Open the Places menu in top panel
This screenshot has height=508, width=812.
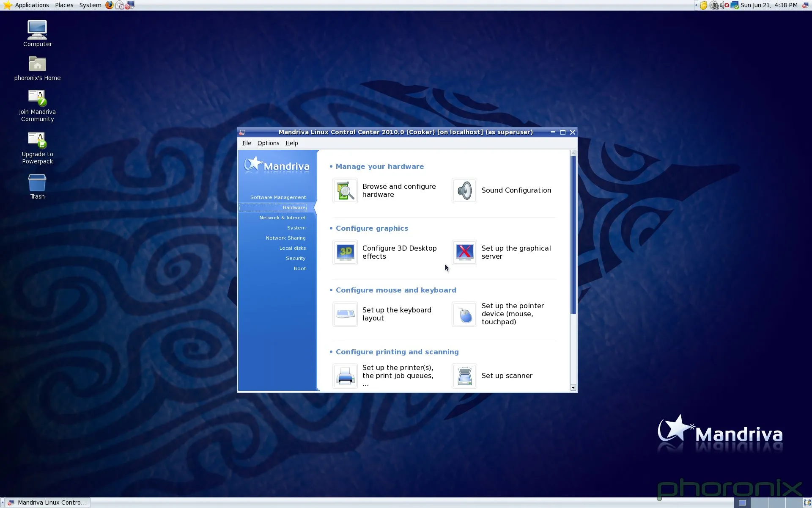[64, 5]
